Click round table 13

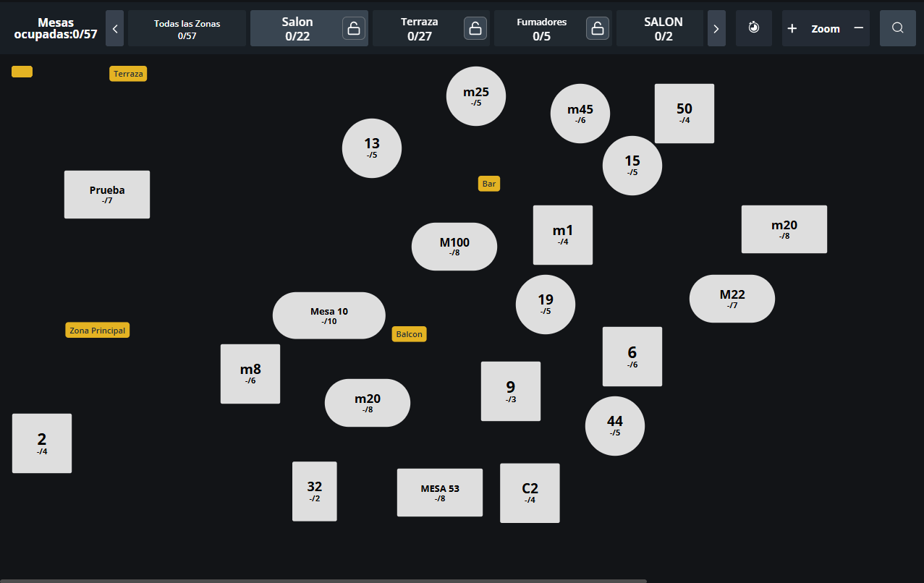tap(372, 148)
